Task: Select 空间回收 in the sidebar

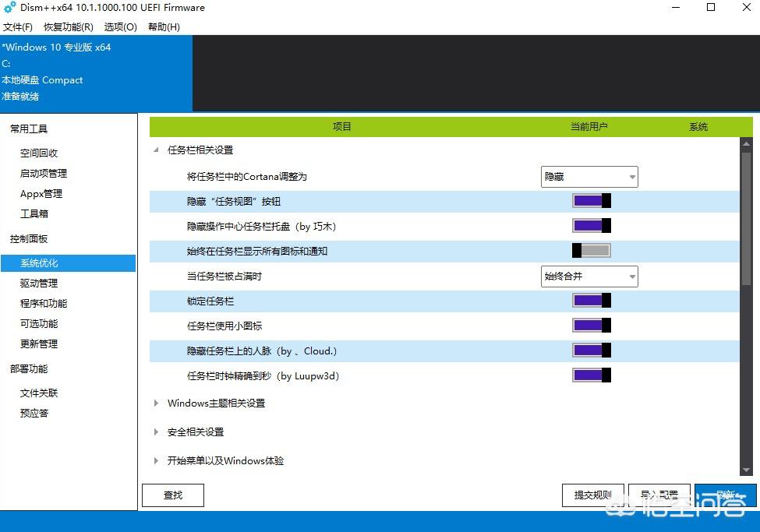Action: tap(39, 153)
